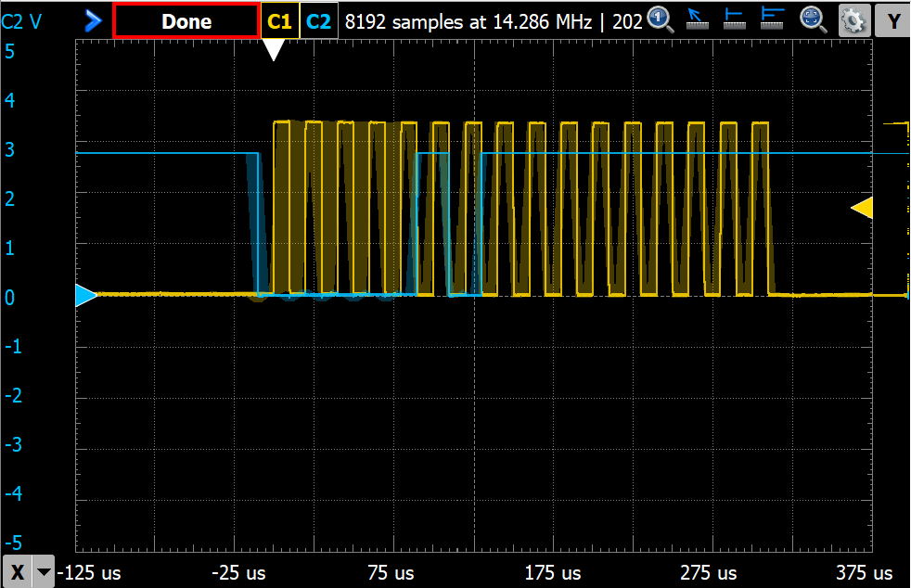Click the white trigger position marker at top
This screenshot has width=911, height=588.
coord(274,50)
